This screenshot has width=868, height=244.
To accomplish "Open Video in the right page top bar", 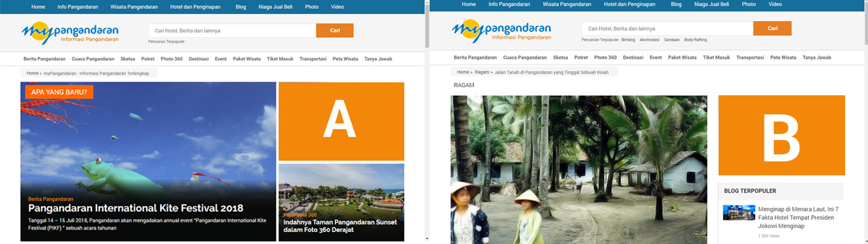I will [x=775, y=4].
